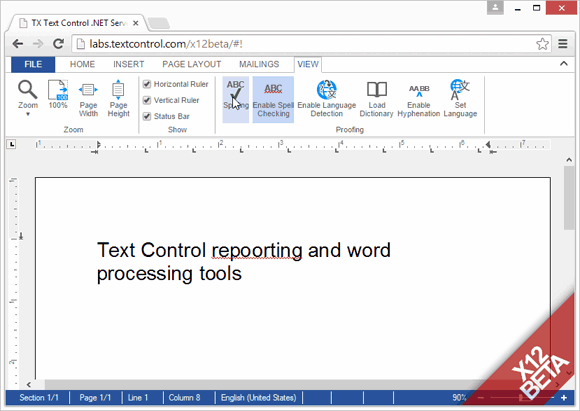Open the FILE menu
Screen dimensions: 580x411
pyautogui.click(x=33, y=64)
